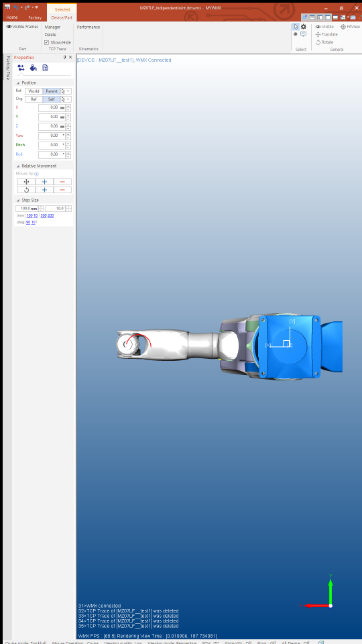Click the undo arrow in title bar
This screenshot has height=644, width=362.
15,7
